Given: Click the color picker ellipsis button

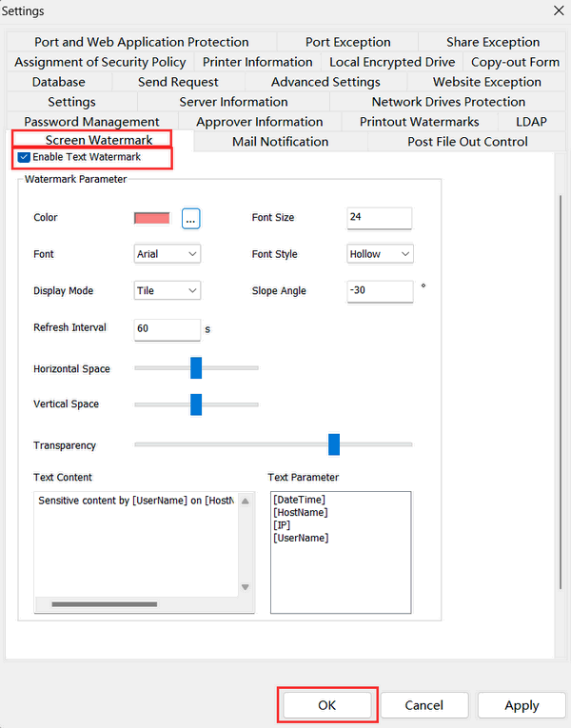Looking at the screenshot, I should click(x=191, y=218).
